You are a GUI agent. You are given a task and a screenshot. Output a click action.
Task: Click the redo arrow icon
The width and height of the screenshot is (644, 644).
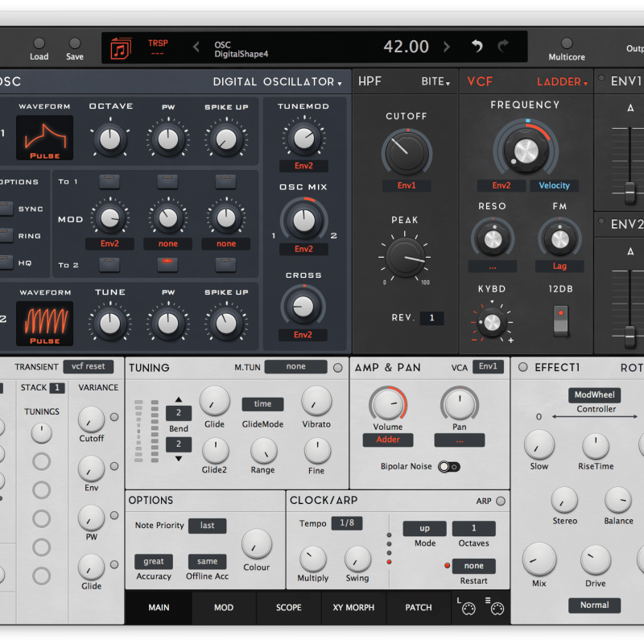point(503,47)
